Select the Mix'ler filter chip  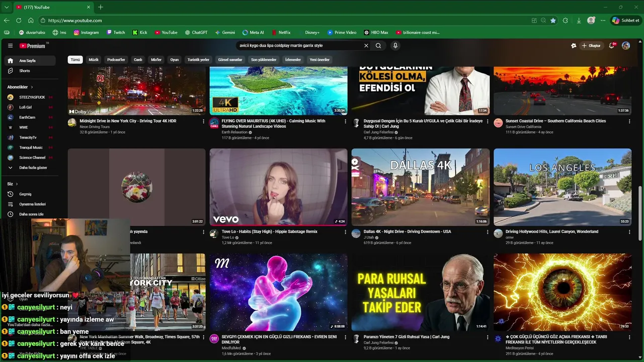coord(156,60)
